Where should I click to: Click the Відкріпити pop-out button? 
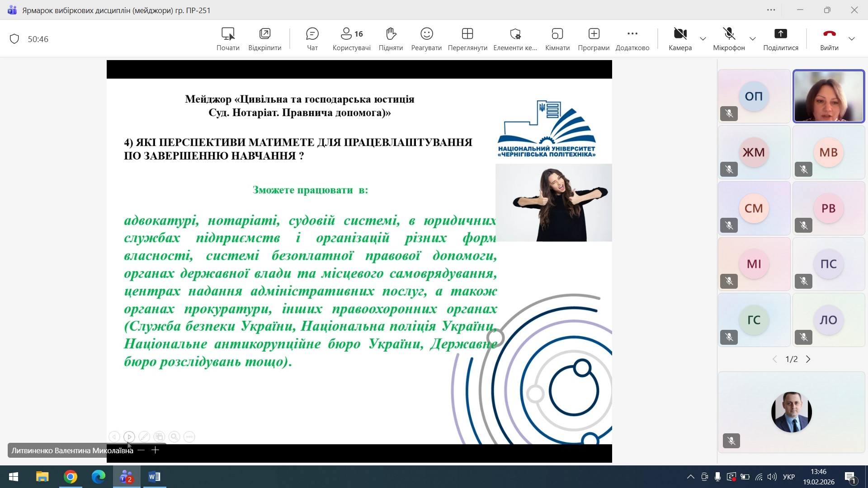(264, 39)
